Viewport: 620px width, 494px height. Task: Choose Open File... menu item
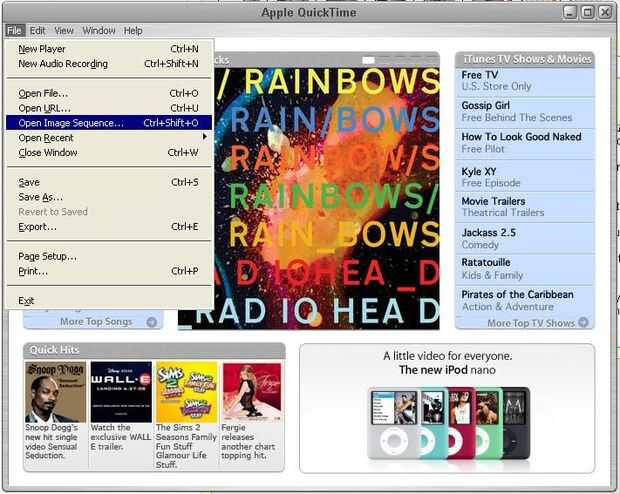pyautogui.click(x=109, y=93)
